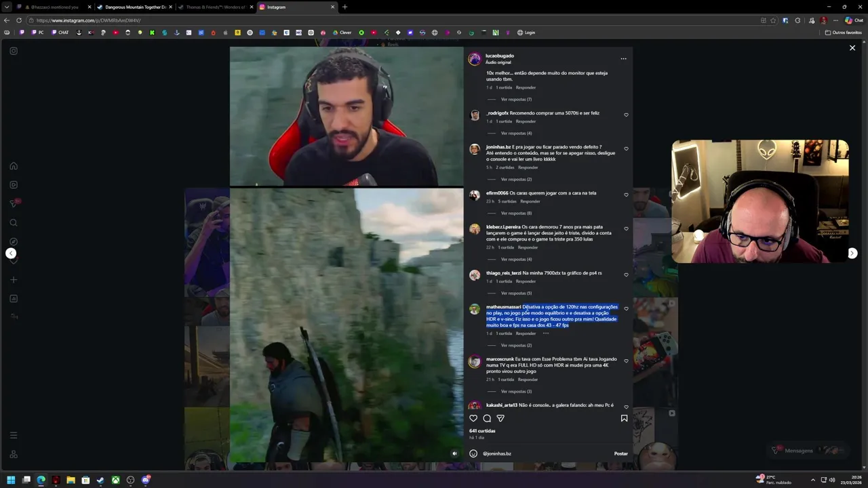The width and height of the screenshot is (868, 488).
Task: Open comment options dots on matheusmassari's comment
Action: click(546, 333)
